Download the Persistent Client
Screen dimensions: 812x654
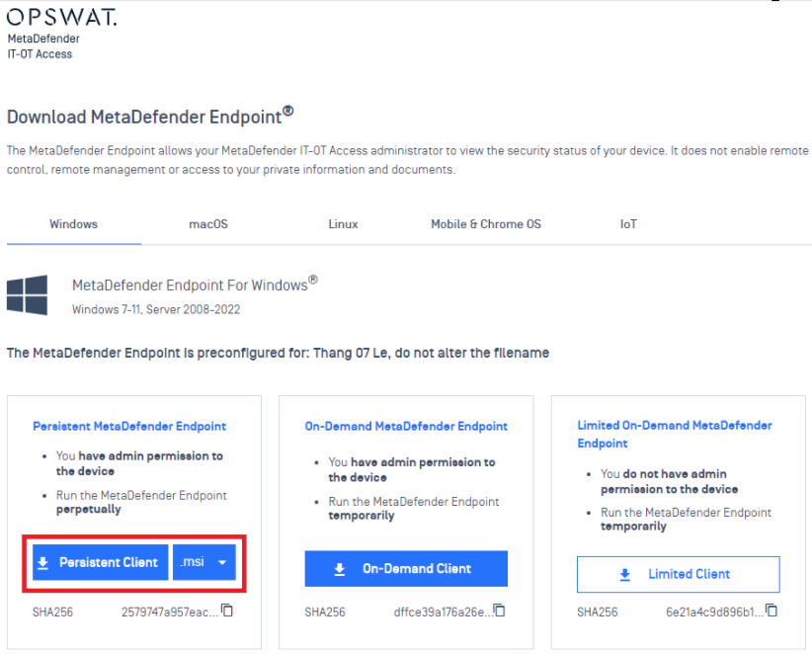[x=101, y=562]
